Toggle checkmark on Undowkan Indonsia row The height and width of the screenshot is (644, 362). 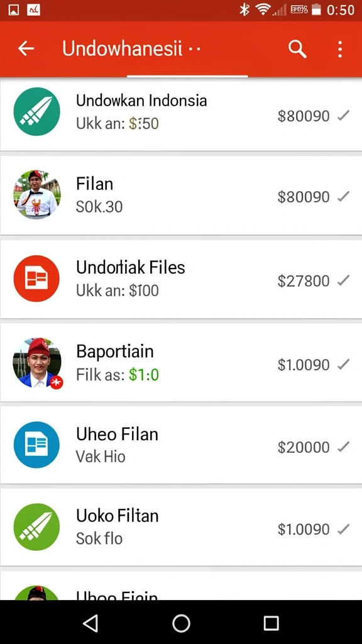[x=343, y=116]
